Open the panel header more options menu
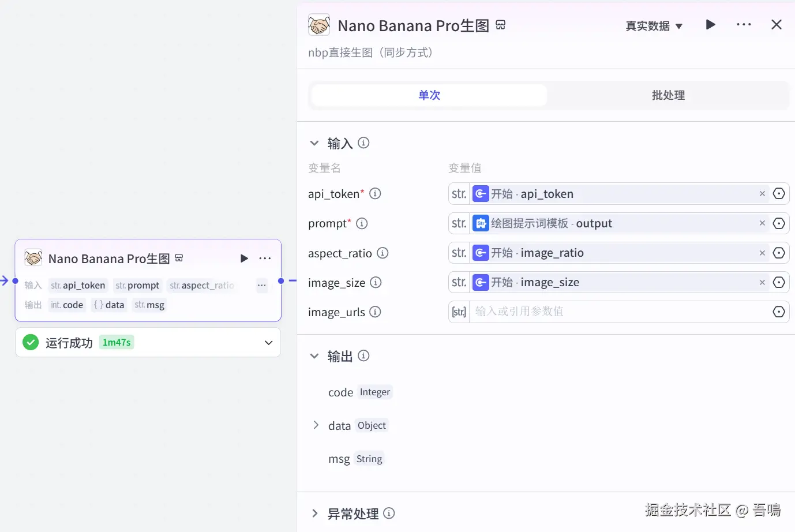795x532 pixels. (x=744, y=24)
